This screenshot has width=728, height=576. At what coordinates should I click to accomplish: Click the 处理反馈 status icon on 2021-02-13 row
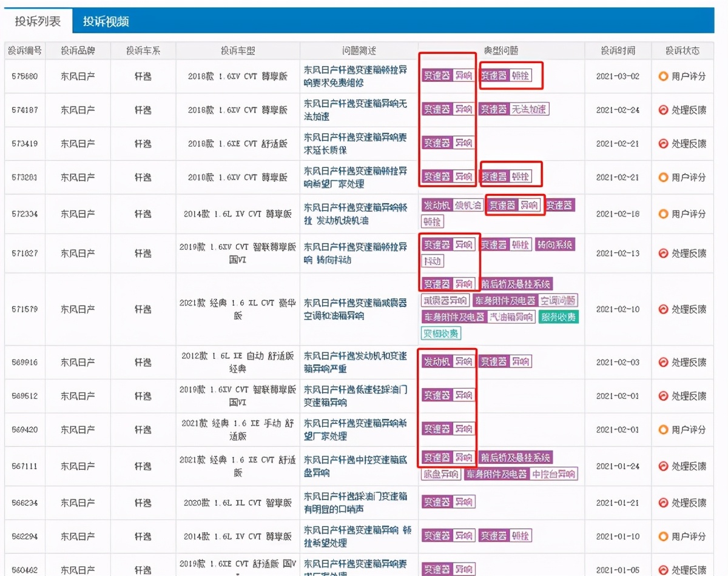(x=664, y=253)
